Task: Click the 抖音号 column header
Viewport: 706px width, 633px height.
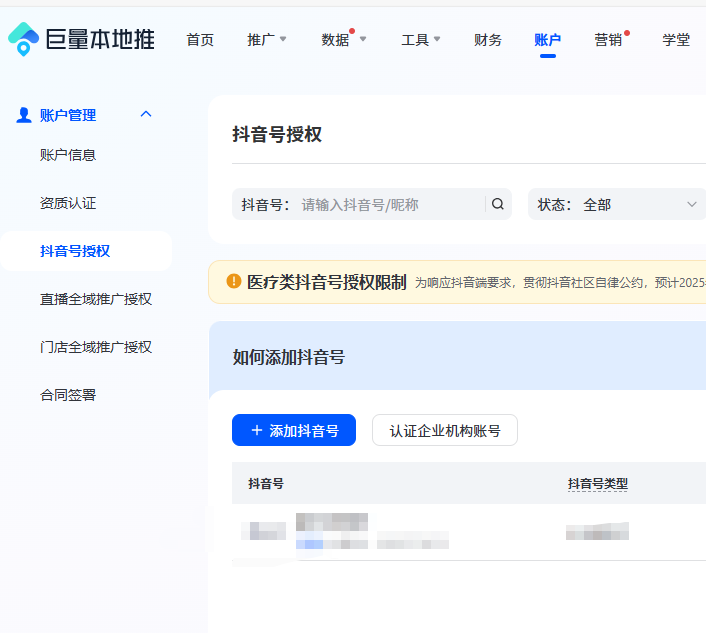Action: pos(266,484)
